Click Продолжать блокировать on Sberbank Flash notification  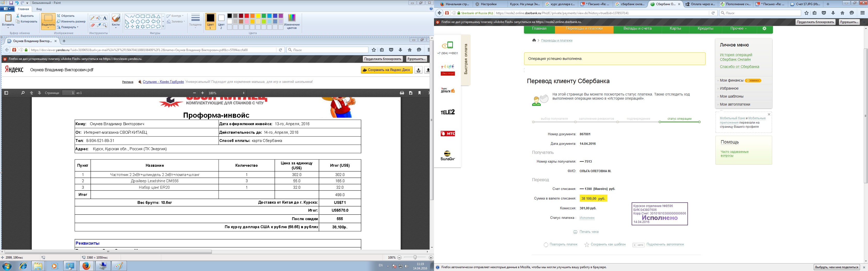pyautogui.click(x=815, y=22)
